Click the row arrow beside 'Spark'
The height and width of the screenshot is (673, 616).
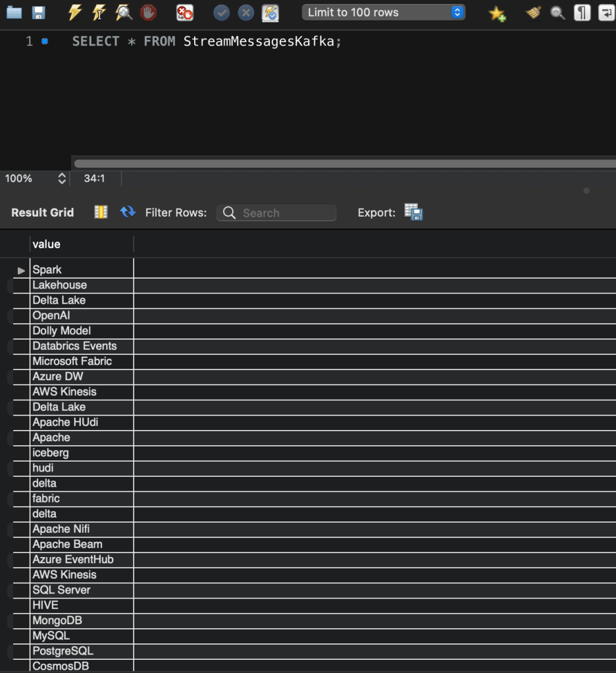click(21, 270)
